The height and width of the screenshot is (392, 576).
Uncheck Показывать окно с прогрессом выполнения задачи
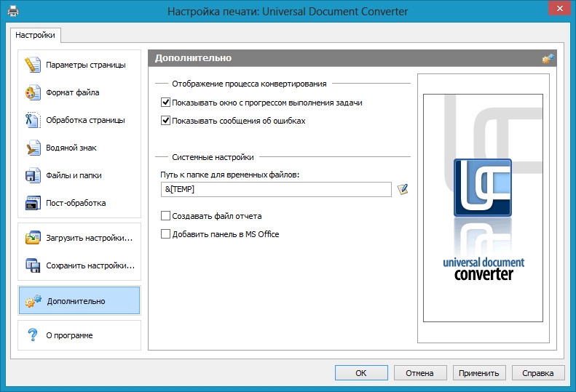pos(166,103)
